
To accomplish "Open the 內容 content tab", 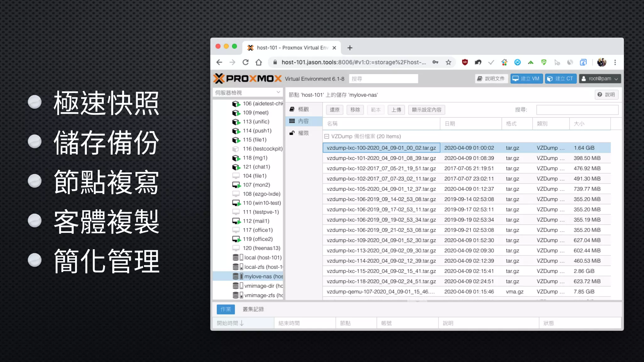I will 303,121.
